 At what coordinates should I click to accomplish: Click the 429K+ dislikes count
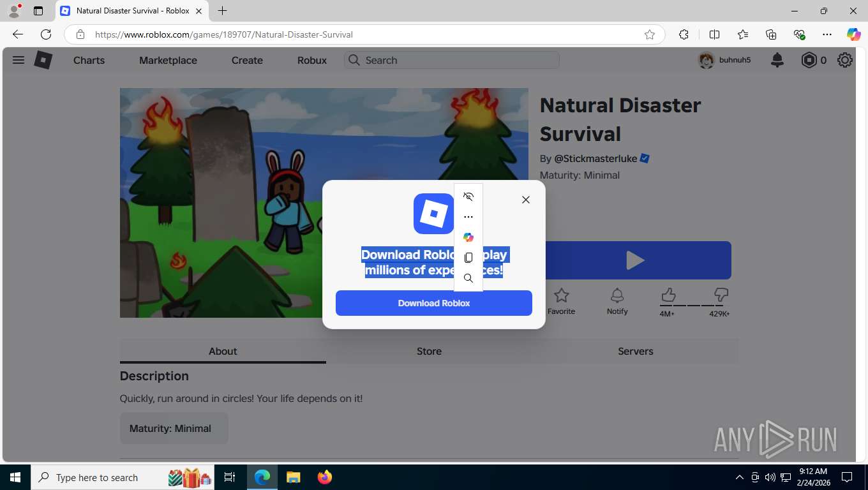point(719,314)
